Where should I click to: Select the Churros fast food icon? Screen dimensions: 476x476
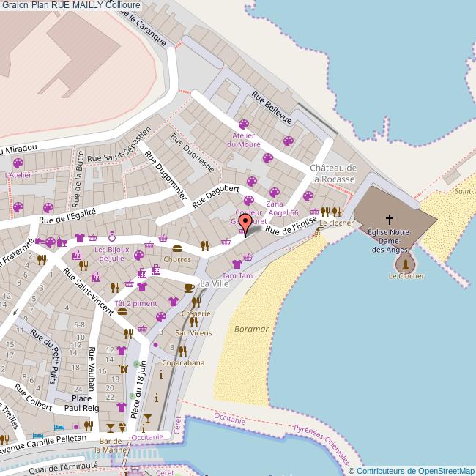click(177, 248)
